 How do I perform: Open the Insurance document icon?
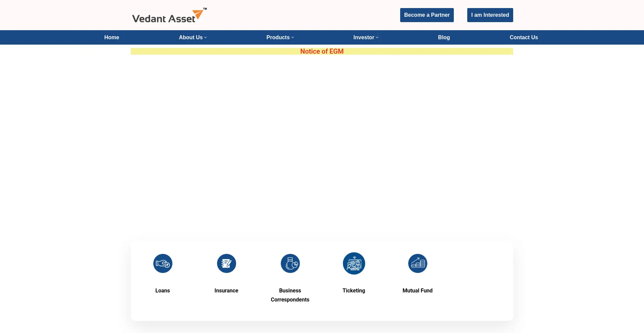pyautogui.click(x=226, y=263)
